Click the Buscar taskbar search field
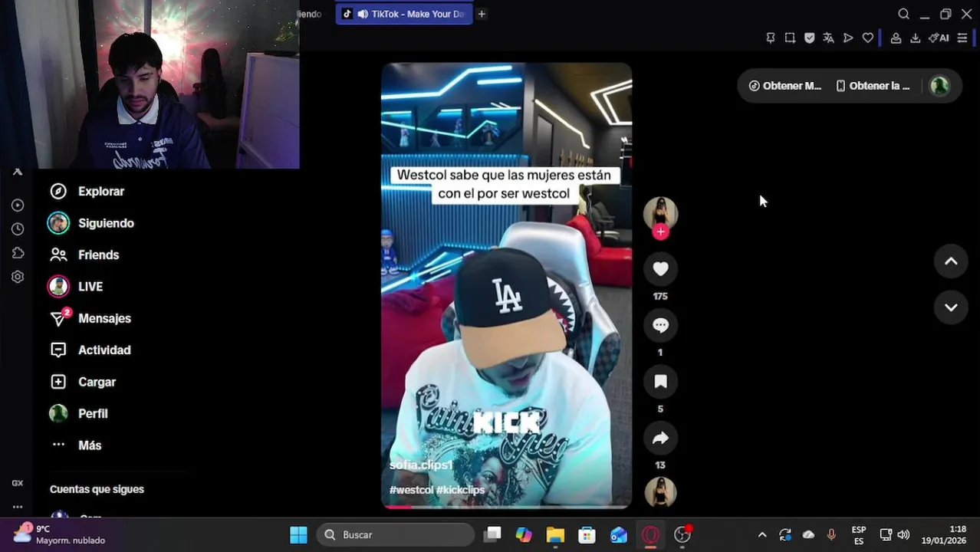Viewport: 980px width, 552px height. click(x=396, y=535)
